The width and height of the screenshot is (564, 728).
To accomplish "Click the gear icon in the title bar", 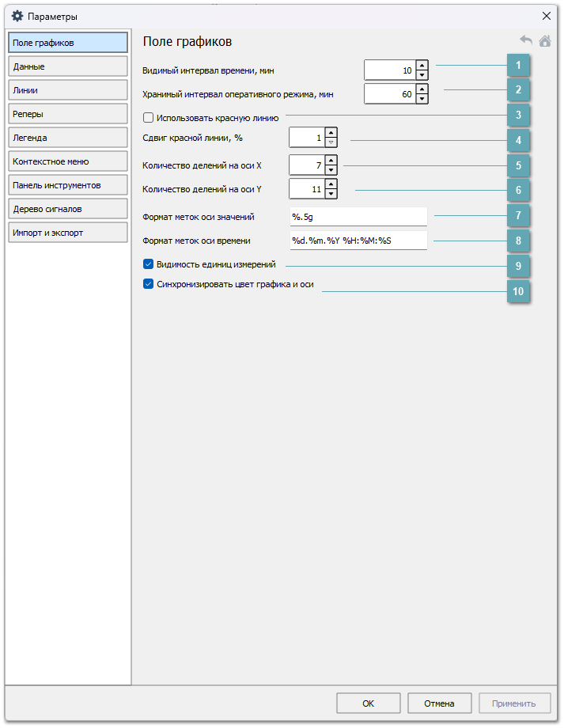I will (17, 16).
